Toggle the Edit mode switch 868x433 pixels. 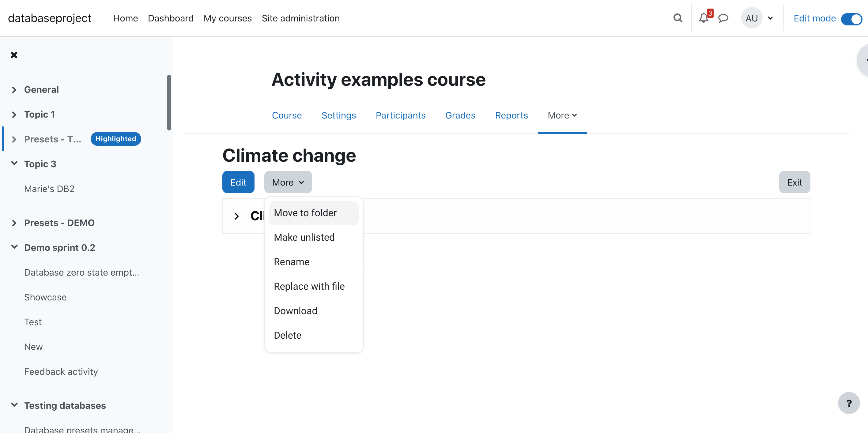click(x=851, y=19)
